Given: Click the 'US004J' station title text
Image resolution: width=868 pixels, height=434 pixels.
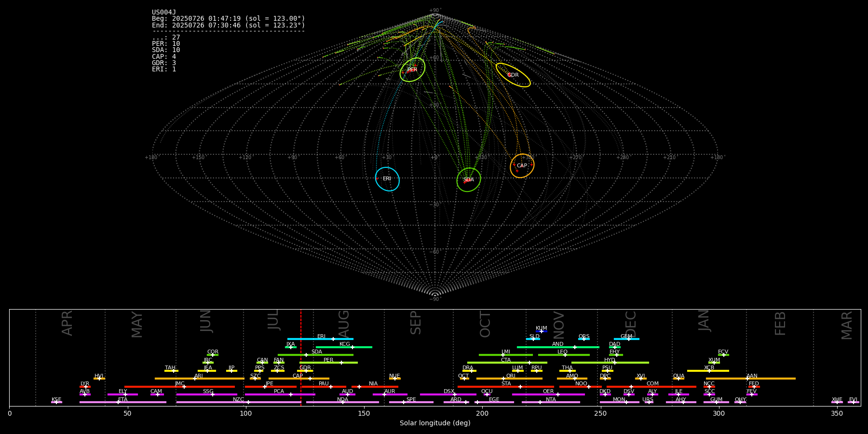Looking at the screenshot, I should 164,13.
